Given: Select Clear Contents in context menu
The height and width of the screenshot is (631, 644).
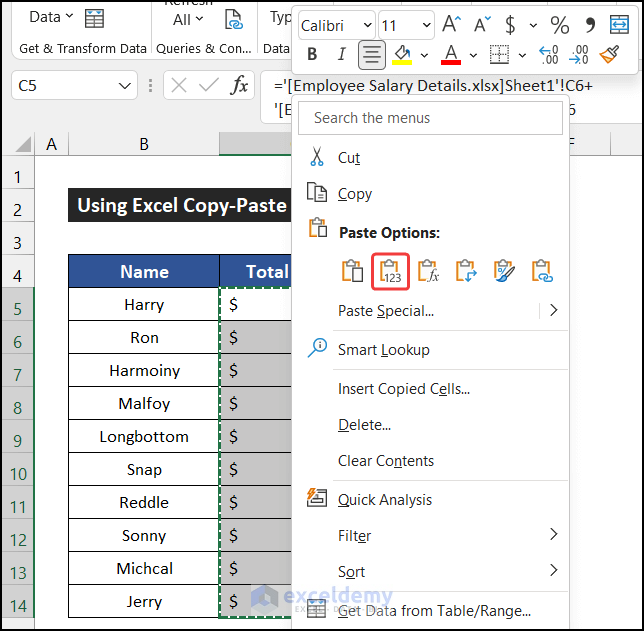Looking at the screenshot, I should click(385, 461).
